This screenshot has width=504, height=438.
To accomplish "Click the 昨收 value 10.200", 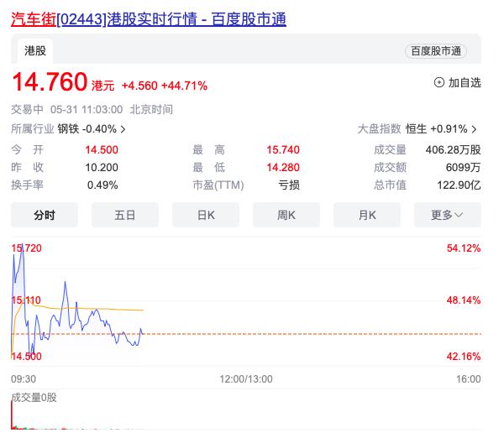I will [102, 167].
